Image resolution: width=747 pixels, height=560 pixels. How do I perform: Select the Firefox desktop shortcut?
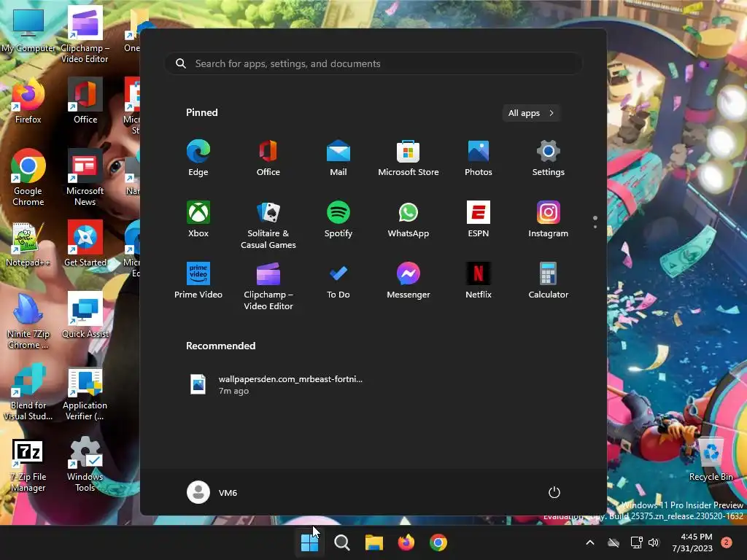(x=28, y=101)
